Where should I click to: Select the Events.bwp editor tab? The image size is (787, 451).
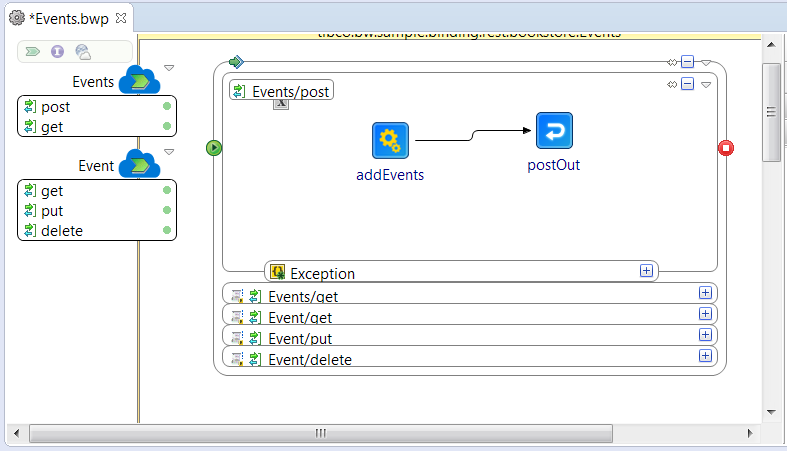click(69, 19)
